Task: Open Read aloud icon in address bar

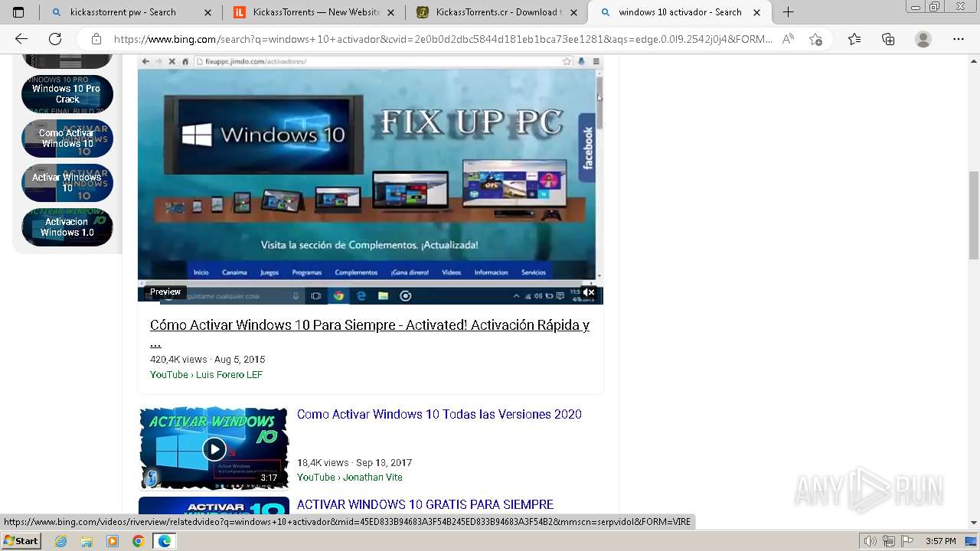Action: 788,39
